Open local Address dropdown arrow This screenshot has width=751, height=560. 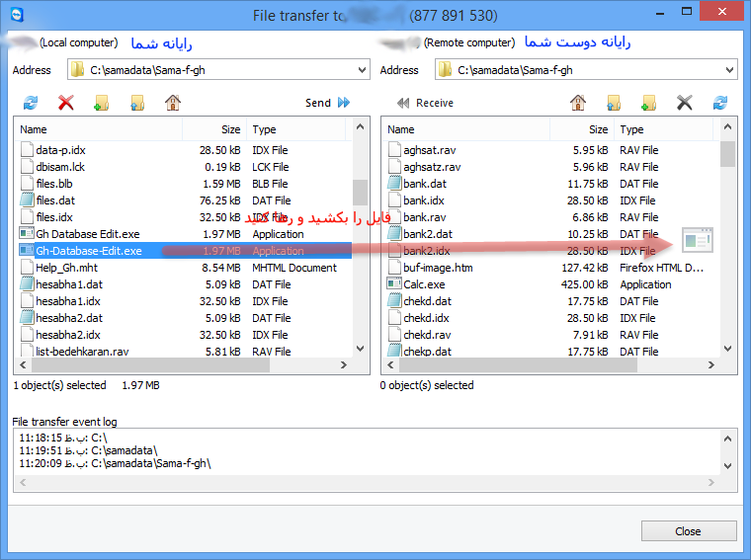[362, 70]
